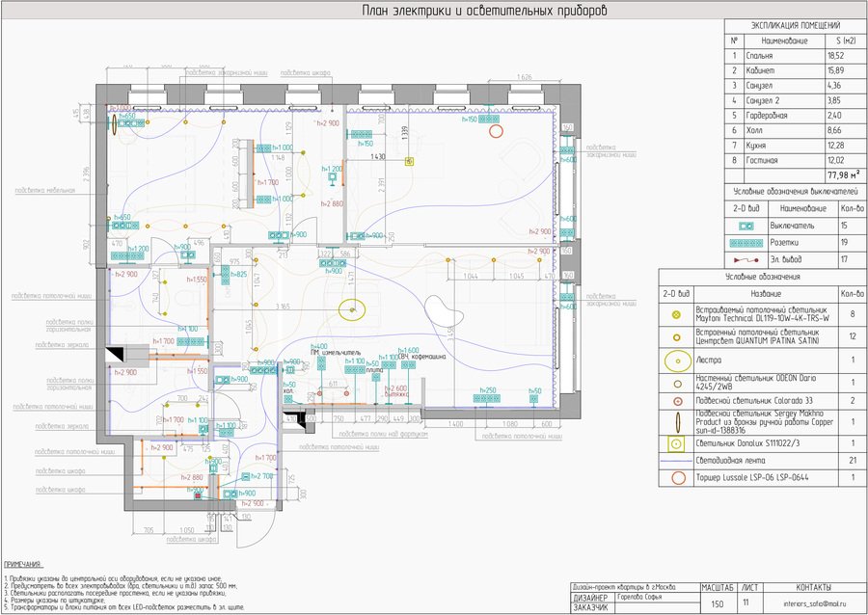Select the Люстра chandelier symbol in legend
The width and height of the screenshot is (868, 615).
coord(676,359)
